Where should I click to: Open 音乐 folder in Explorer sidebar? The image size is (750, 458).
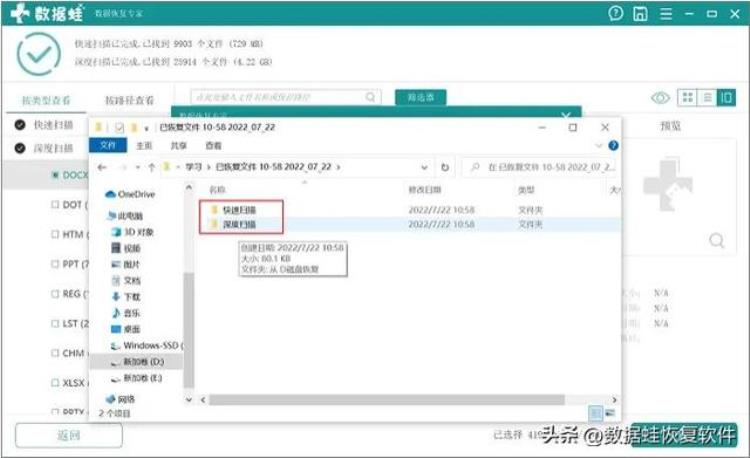pos(126,313)
